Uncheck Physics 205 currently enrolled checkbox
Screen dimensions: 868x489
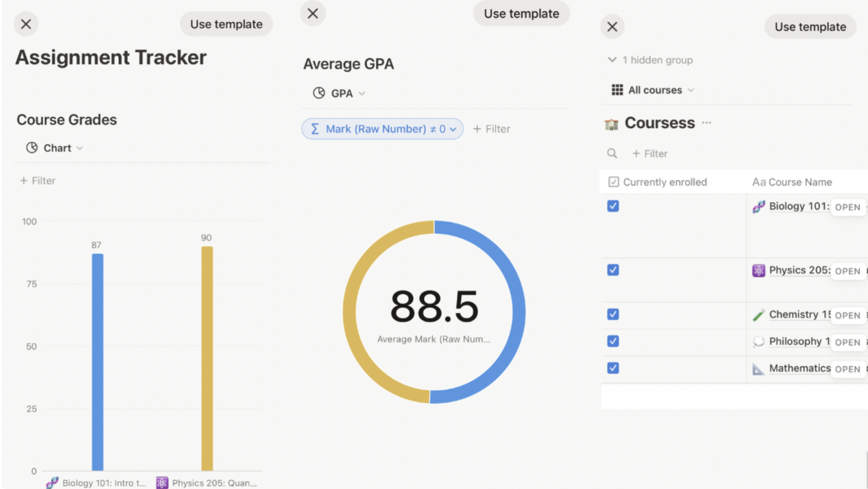[613, 270]
